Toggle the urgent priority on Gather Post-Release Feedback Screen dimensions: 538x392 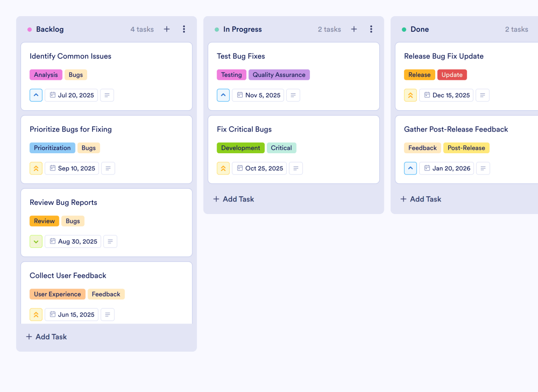pos(410,168)
